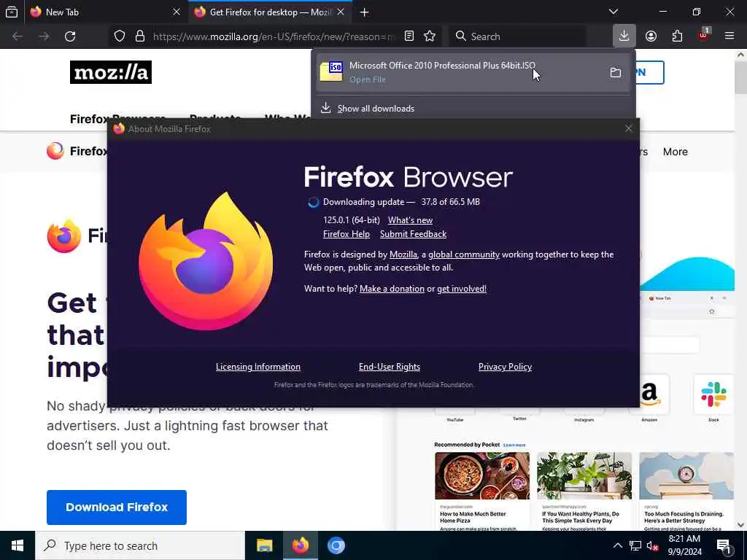Open the application hamburger menu
The height and width of the screenshot is (560, 747).
point(729,36)
